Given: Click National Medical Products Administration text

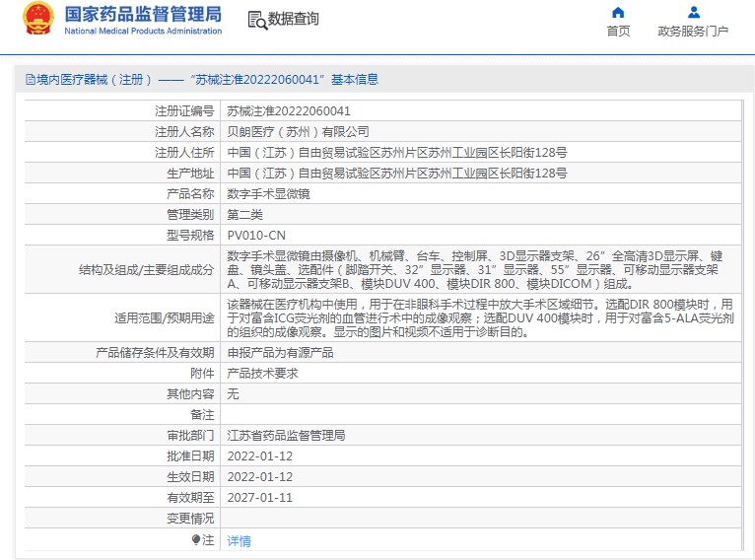Looking at the screenshot, I should (x=143, y=31).
